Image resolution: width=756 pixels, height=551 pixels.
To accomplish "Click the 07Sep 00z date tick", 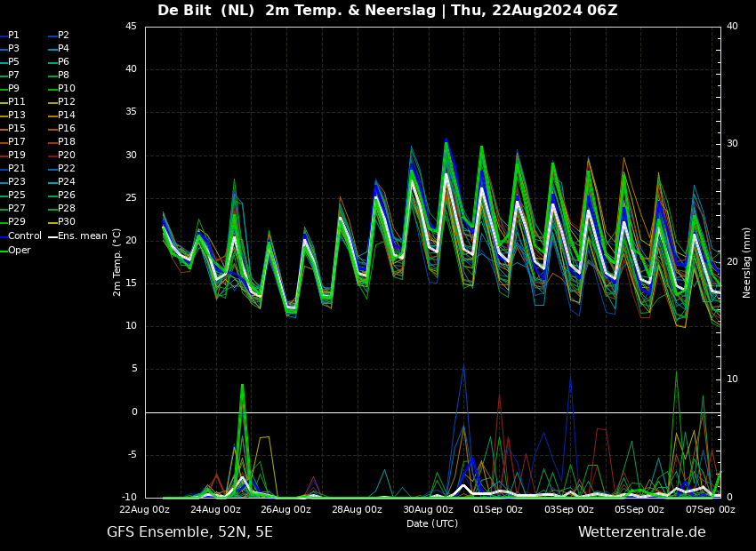I will (x=711, y=510).
